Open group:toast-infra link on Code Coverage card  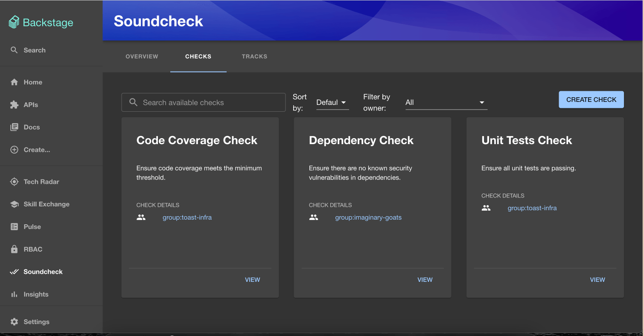187,217
